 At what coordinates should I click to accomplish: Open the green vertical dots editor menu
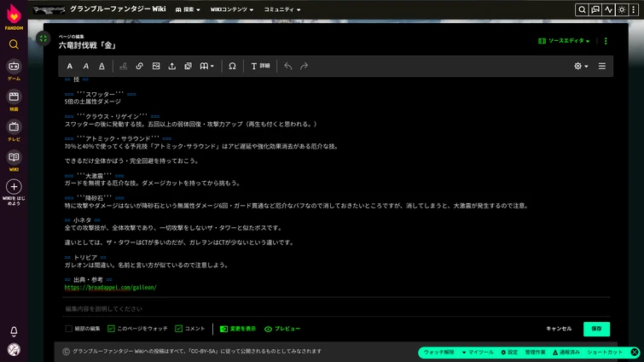(x=606, y=41)
